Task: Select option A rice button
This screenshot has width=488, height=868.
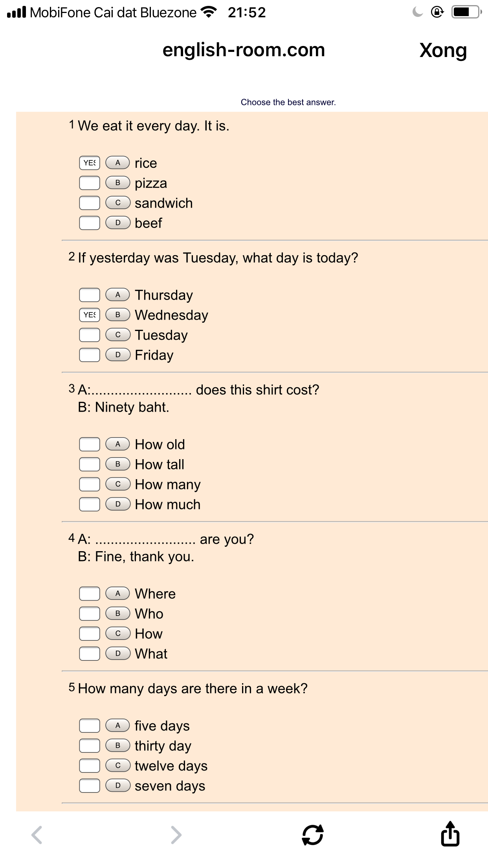Action: (x=117, y=163)
